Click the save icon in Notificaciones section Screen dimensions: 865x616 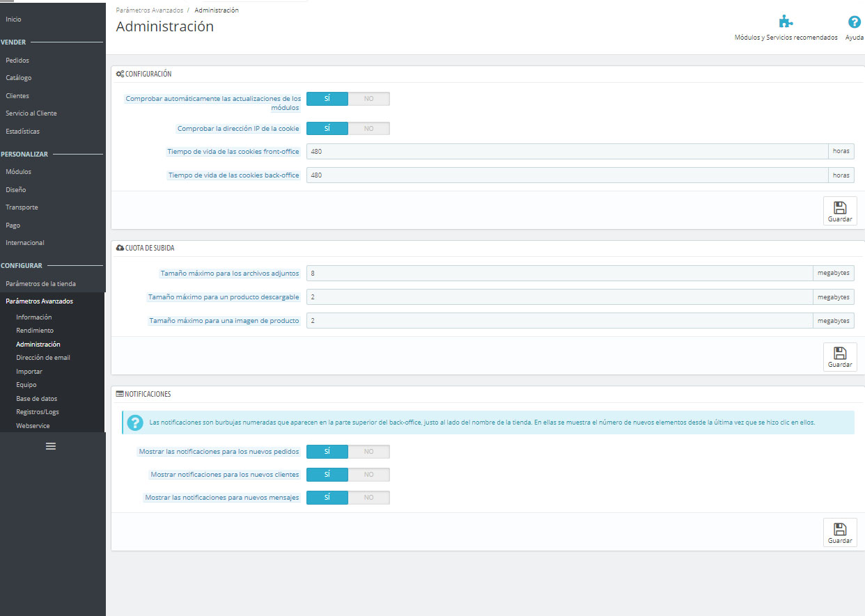(840, 529)
